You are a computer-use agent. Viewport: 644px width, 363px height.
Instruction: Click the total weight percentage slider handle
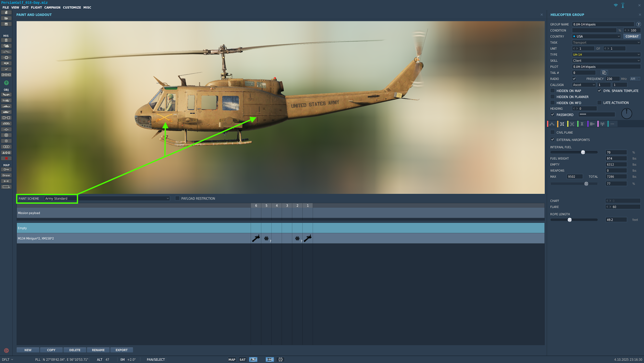click(586, 184)
